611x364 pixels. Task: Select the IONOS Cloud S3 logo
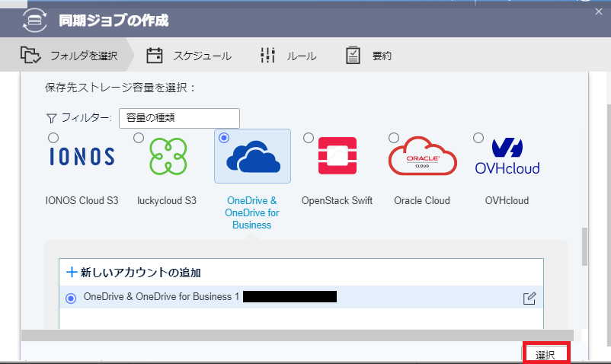click(x=82, y=157)
